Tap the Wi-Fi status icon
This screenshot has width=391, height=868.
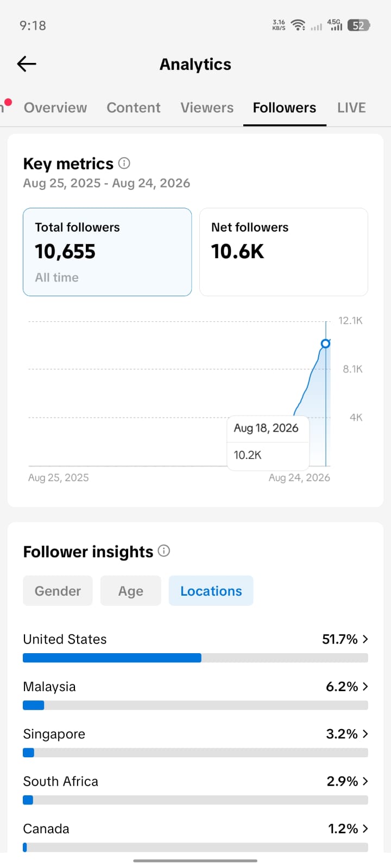pos(298,25)
